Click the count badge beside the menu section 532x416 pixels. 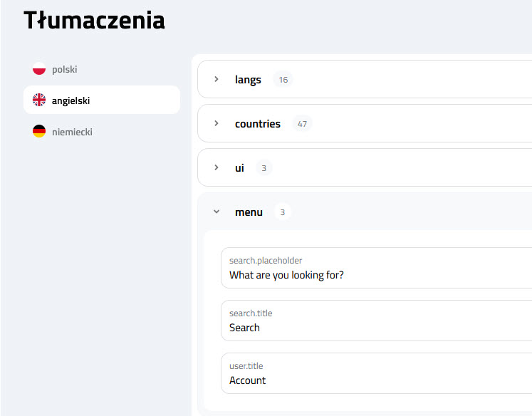pyautogui.click(x=282, y=212)
